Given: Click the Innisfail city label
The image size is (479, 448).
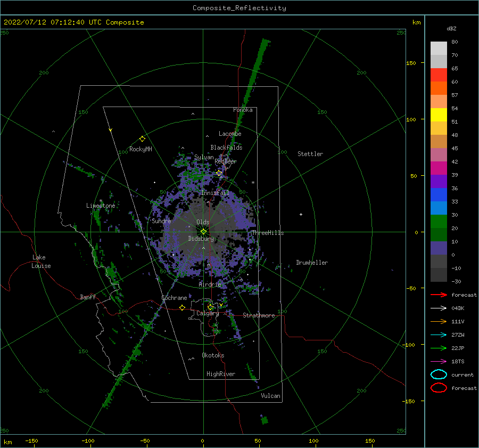Looking at the screenshot, I should tap(215, 193).
